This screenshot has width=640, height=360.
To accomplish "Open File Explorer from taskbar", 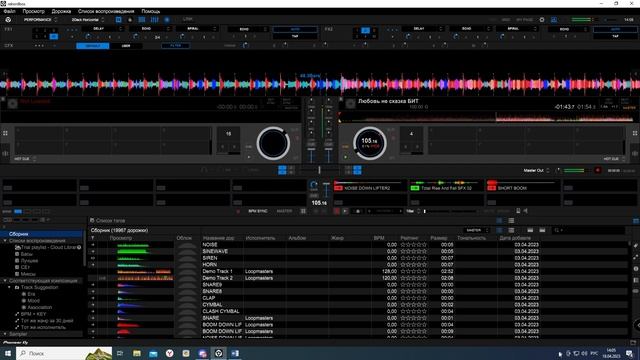I will coord(137,353).
